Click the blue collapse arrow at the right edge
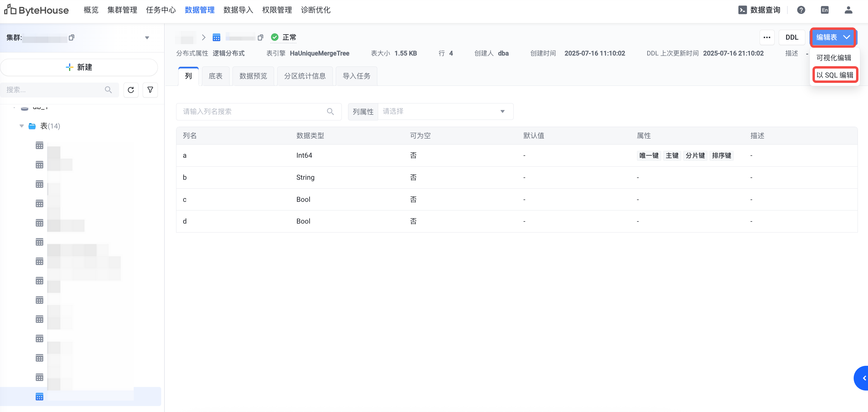868x412 pixels. tap(864, 378)
